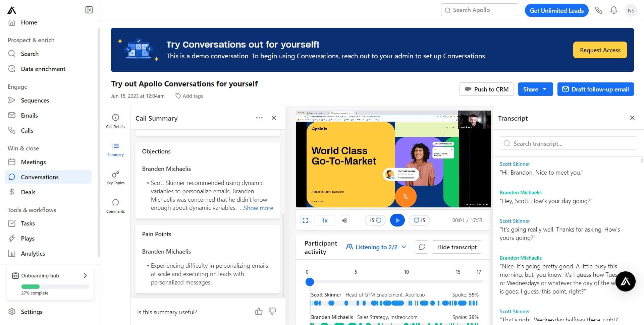644x325 pixels.
Task: Open Call Details tab
Action: pos(115,121)
